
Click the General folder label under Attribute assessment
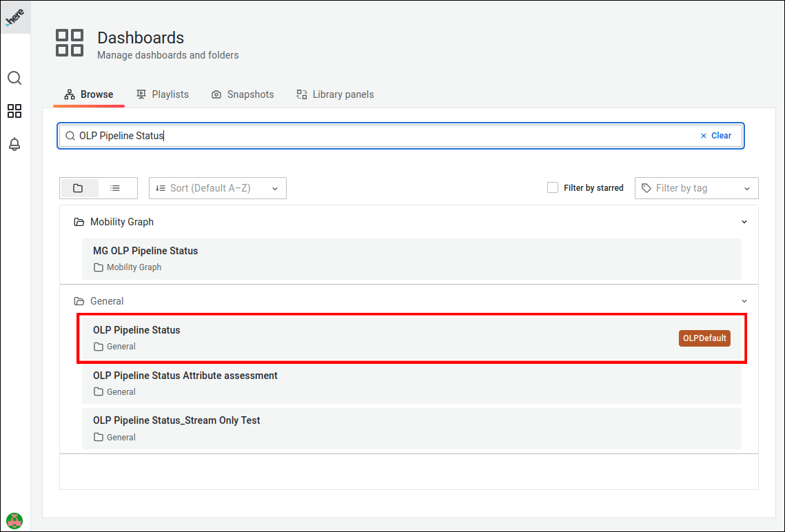(121, 392)
